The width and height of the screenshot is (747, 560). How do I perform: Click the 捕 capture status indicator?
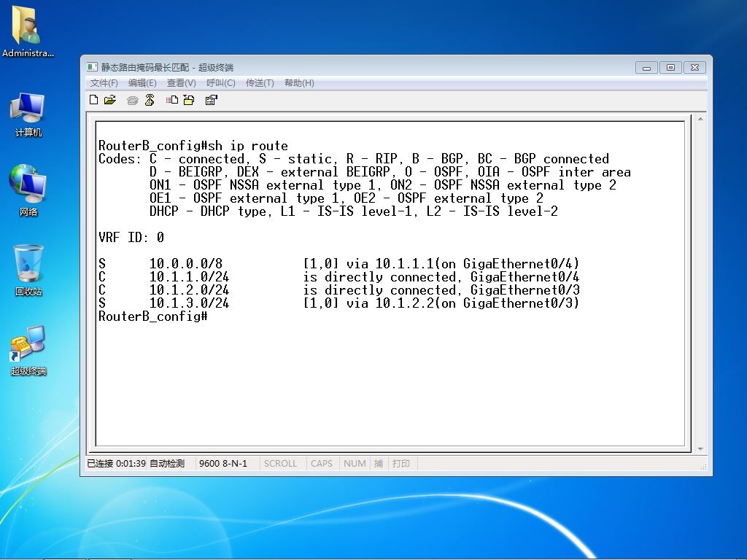pos(379,463)
